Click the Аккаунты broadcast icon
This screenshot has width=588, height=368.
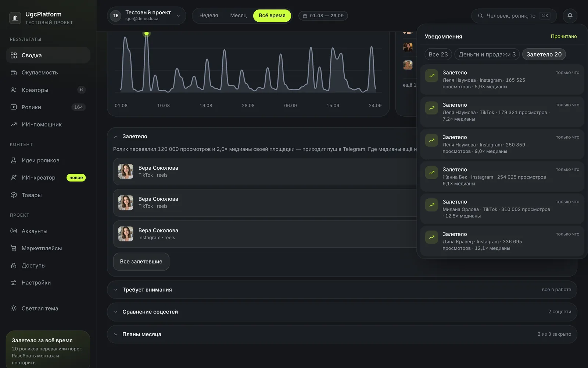14,231
